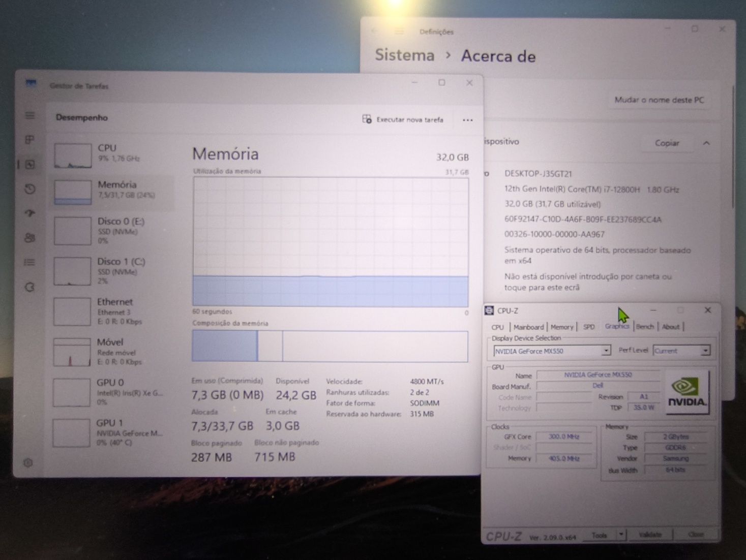Open Task Manager settings gear icon
This screenshot has width=746, height=560.
click(28, 463)
